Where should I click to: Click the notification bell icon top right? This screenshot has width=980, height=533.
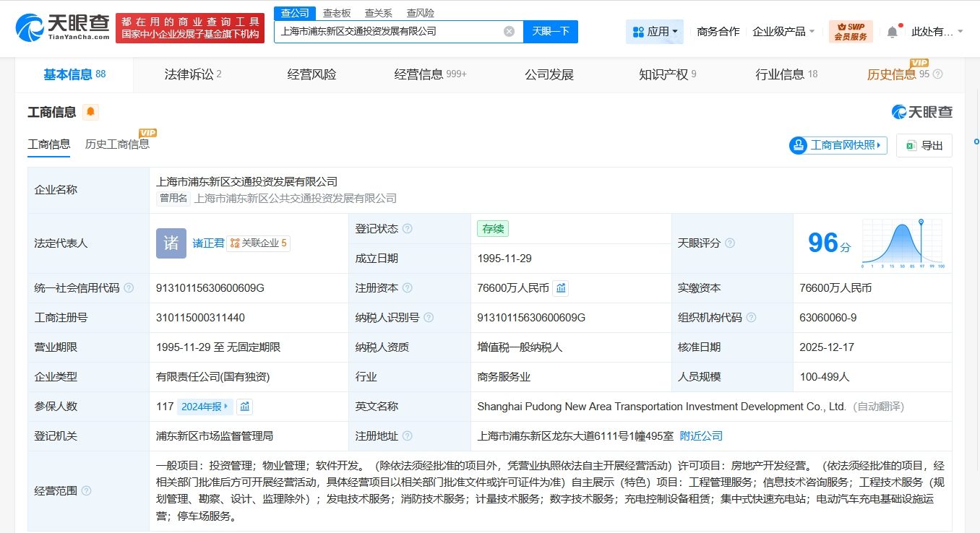[892, 31]
